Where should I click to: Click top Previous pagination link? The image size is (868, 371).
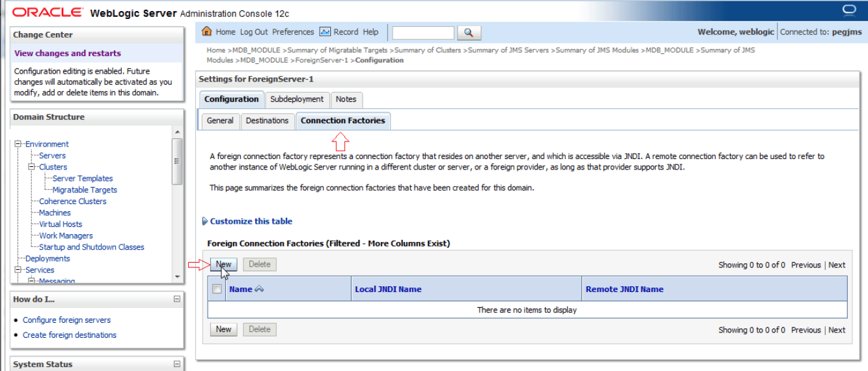click(806, 265)
